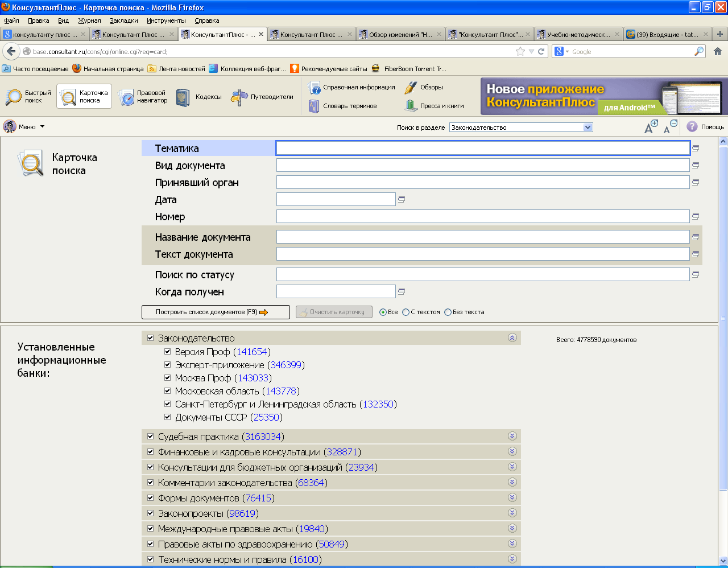Focus Google search box
Screen dimensions: 728x568
[631, 52]
